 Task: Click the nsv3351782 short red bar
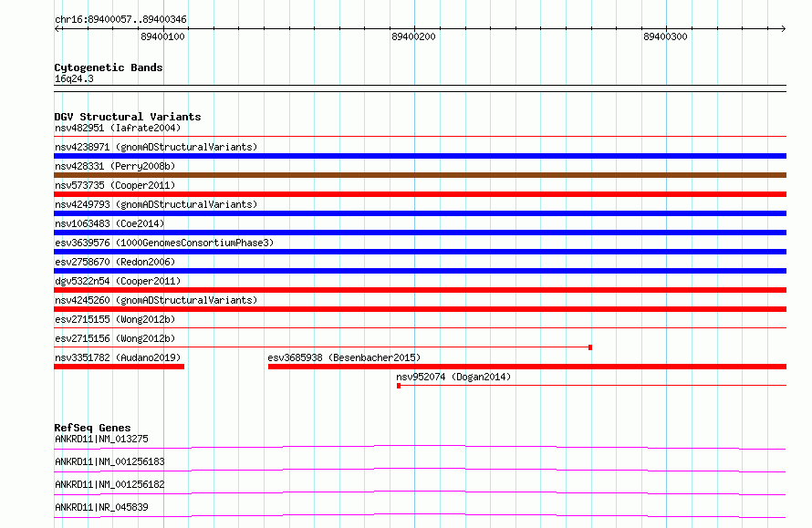click(x=120, y=367)
